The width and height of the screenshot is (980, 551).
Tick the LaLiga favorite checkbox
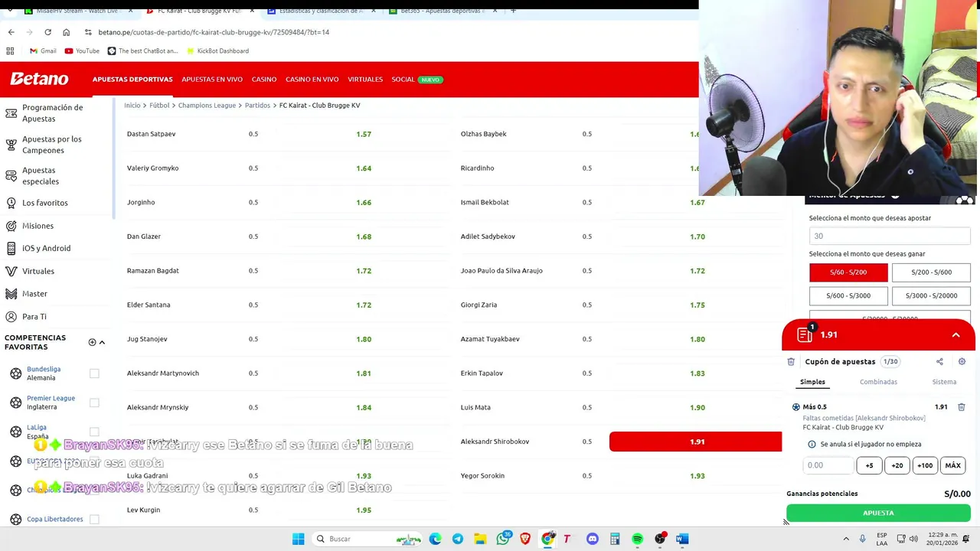point(94,432)
